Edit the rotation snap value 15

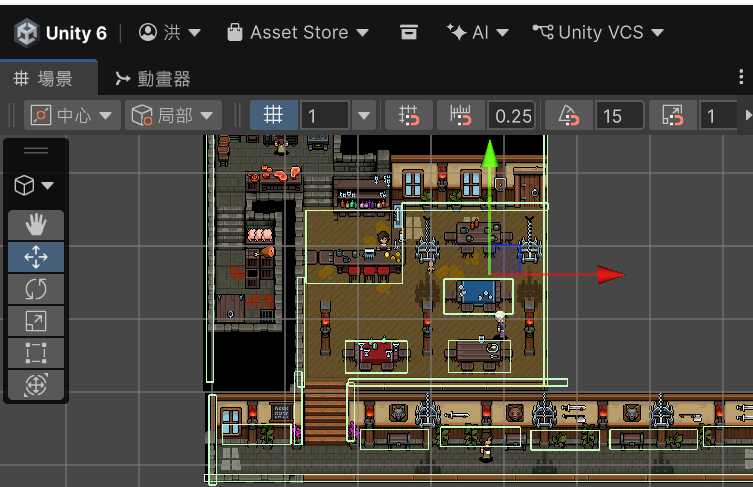pos(619,116)
